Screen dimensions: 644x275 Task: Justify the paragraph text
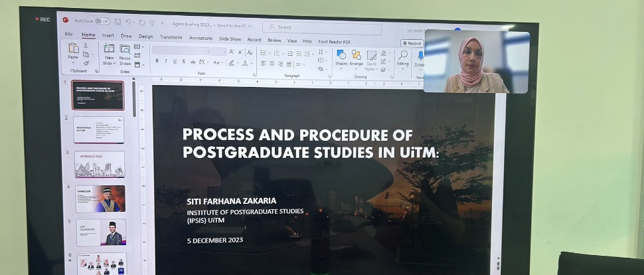[x=289, y=64]
